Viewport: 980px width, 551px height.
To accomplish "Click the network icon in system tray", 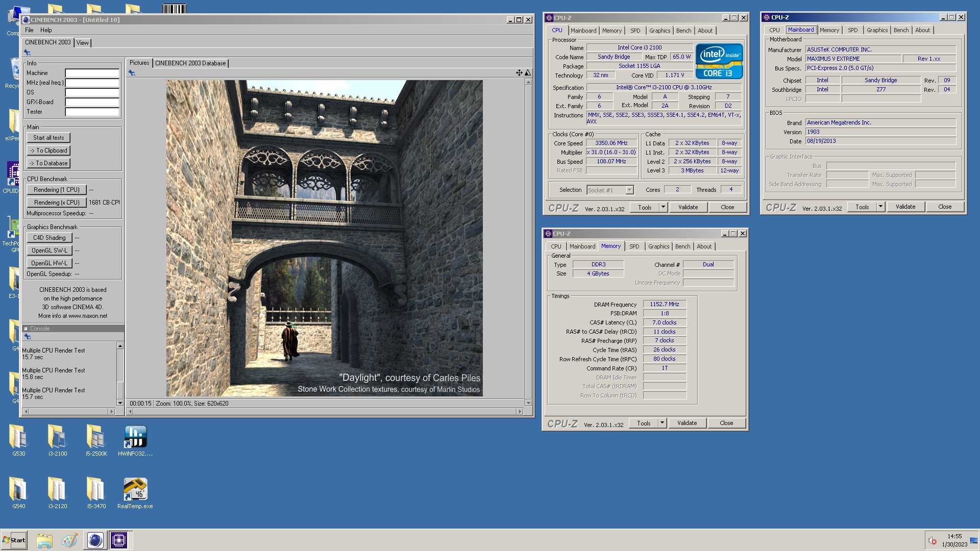I will point(974,541).
